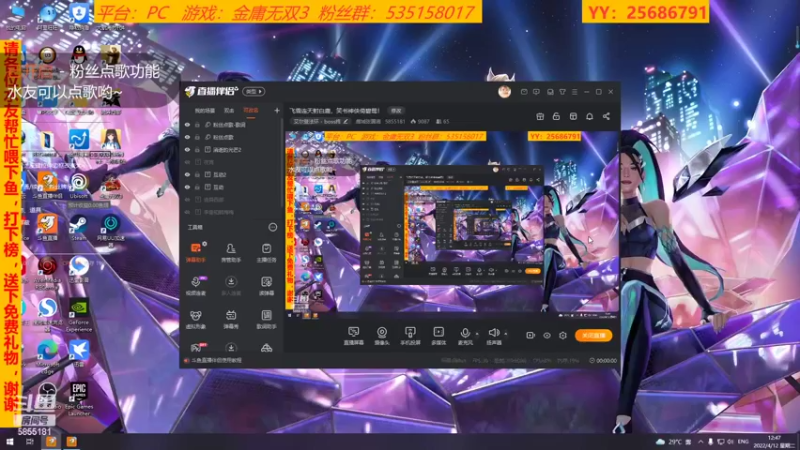This screenshot has width=800, height=450.
Task: Open the hamburger menu icon in the title bar
Action: click(x=574, y=92)
